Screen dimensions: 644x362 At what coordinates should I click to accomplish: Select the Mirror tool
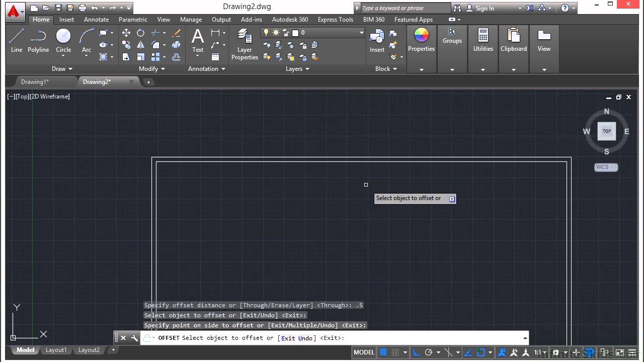tap(141, 45)
